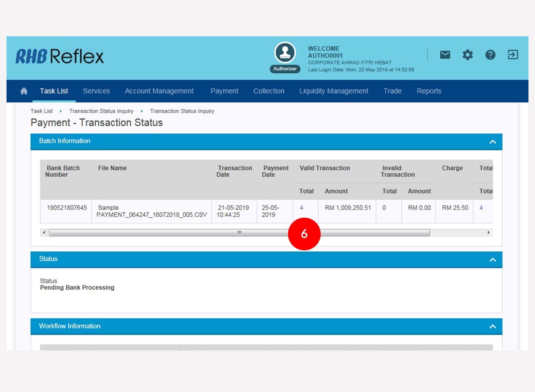Open the Task List menu tab
The image size is (535, 392).
[54, 91]
